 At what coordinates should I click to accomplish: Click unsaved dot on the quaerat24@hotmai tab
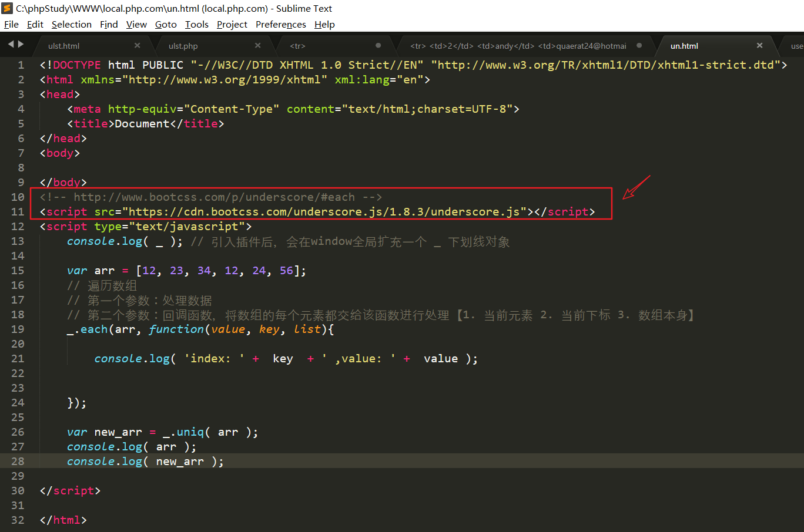point(639,46)
